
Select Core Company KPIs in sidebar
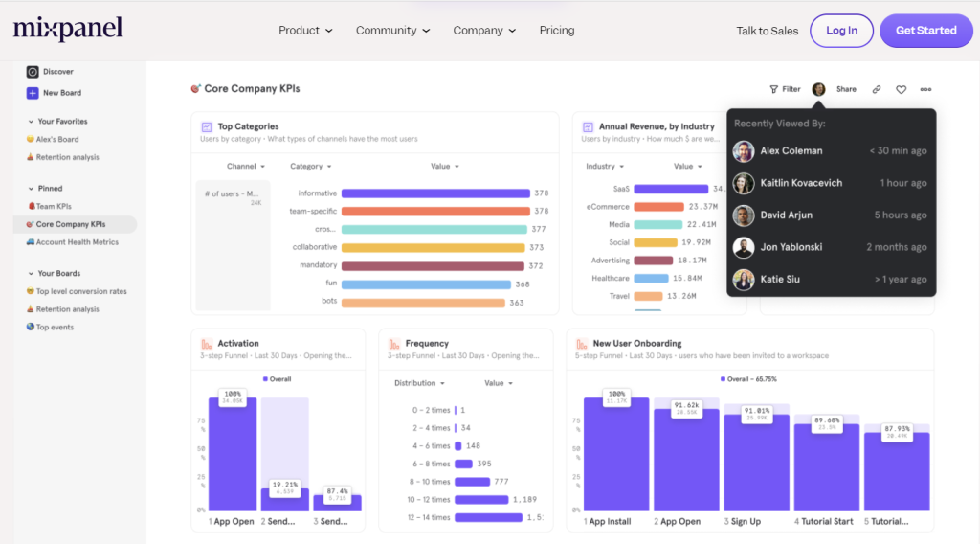click(75, 224)
